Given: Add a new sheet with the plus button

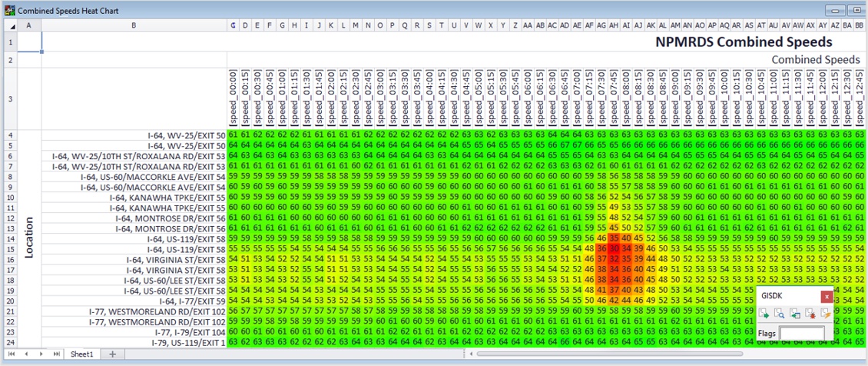Looking at the screenshot, I should click(112, 354).
